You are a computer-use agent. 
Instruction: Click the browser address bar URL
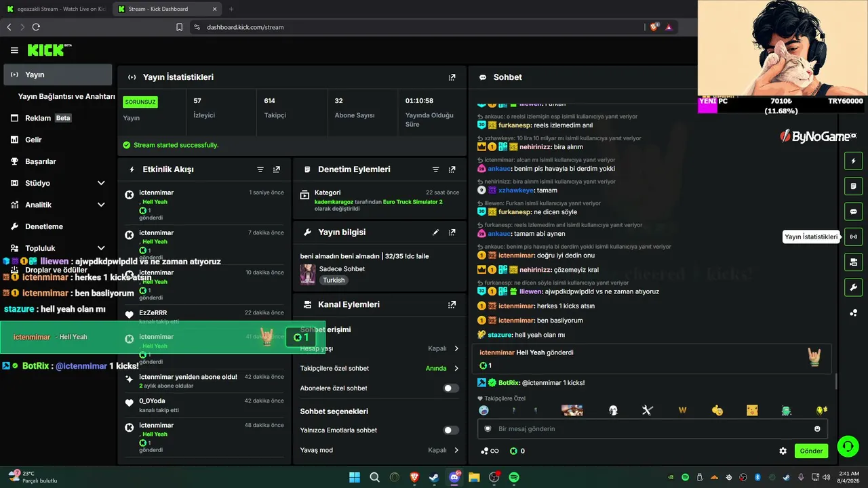click(245, 27)
